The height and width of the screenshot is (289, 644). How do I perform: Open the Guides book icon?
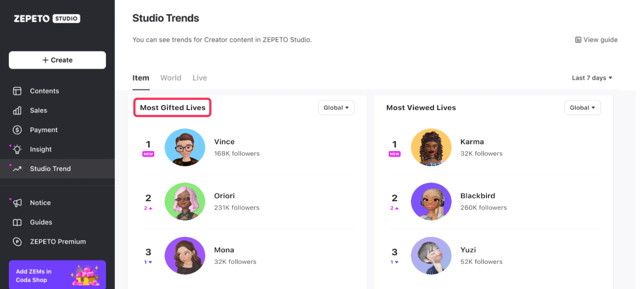(17, 222)
